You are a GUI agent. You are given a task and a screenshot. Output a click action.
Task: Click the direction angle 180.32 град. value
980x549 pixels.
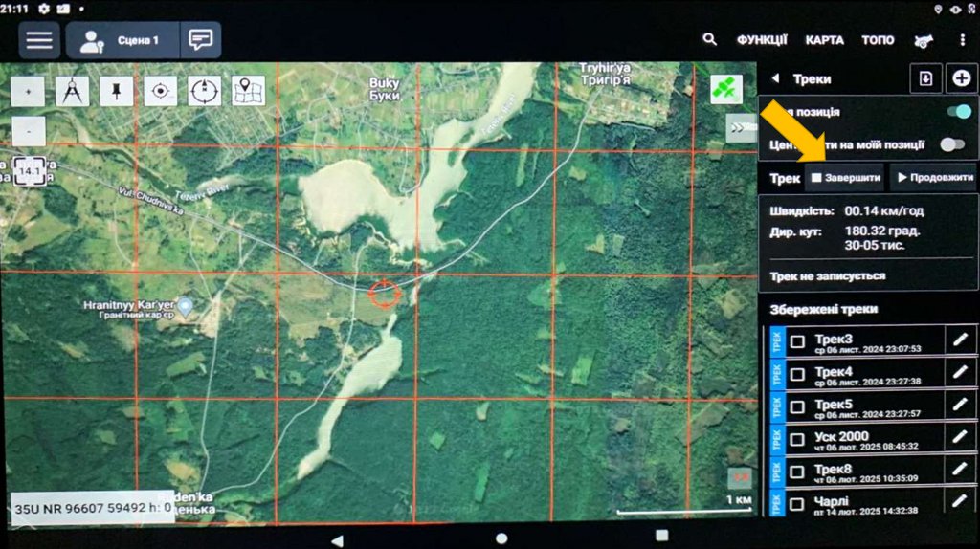point(881,231)
